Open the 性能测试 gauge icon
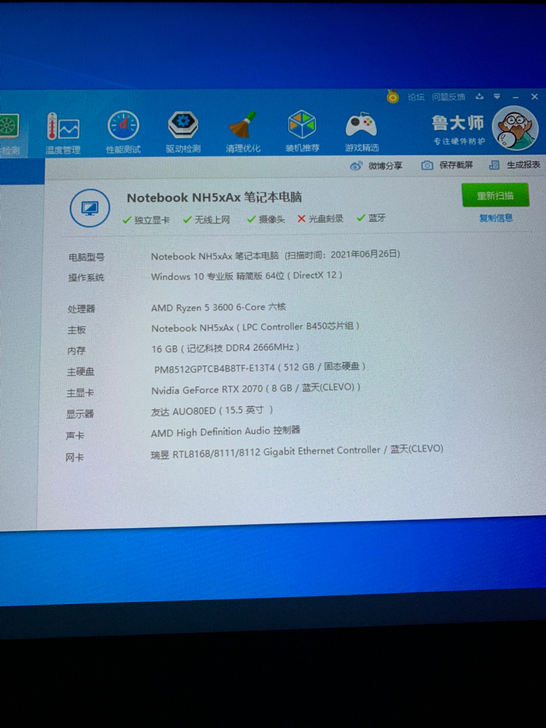Viewport: 546px width, 728px height. tap(123, 126)
